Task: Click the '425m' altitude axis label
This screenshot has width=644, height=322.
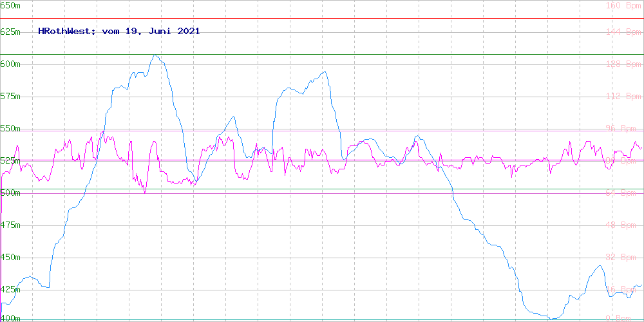Action: 10,290
